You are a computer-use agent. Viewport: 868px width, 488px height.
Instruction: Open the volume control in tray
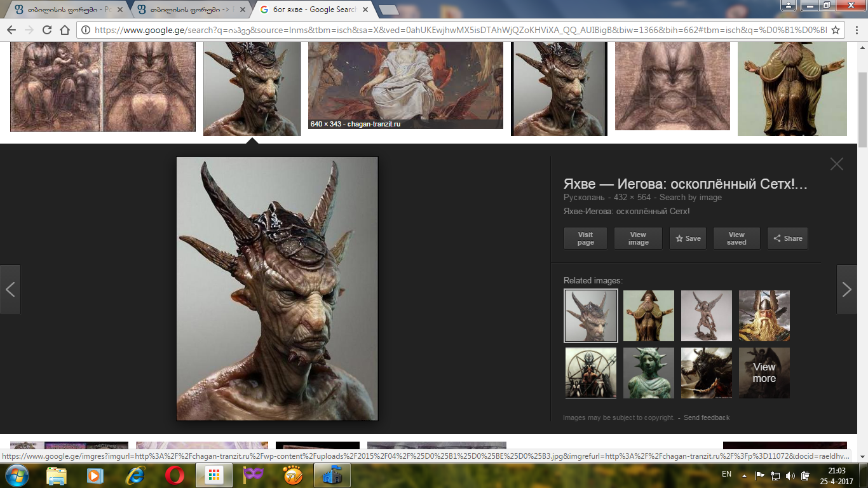point(790,475)
